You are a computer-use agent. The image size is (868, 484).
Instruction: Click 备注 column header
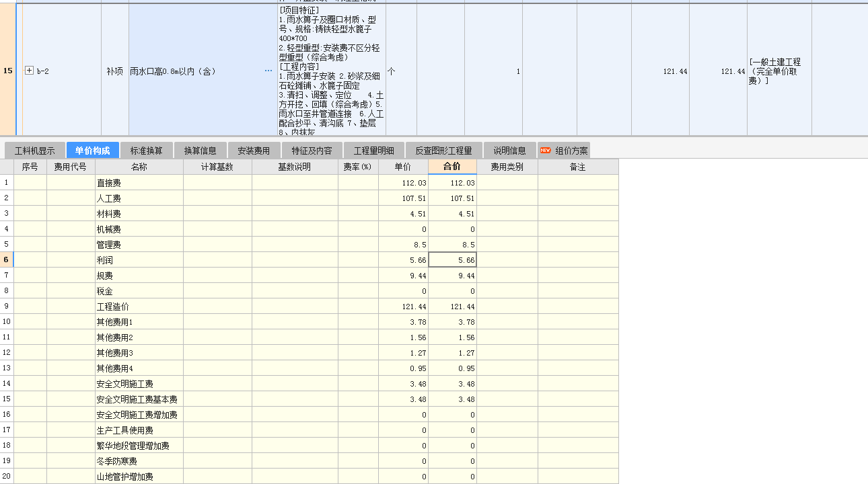pyautogui.click(x=578, y=167)
